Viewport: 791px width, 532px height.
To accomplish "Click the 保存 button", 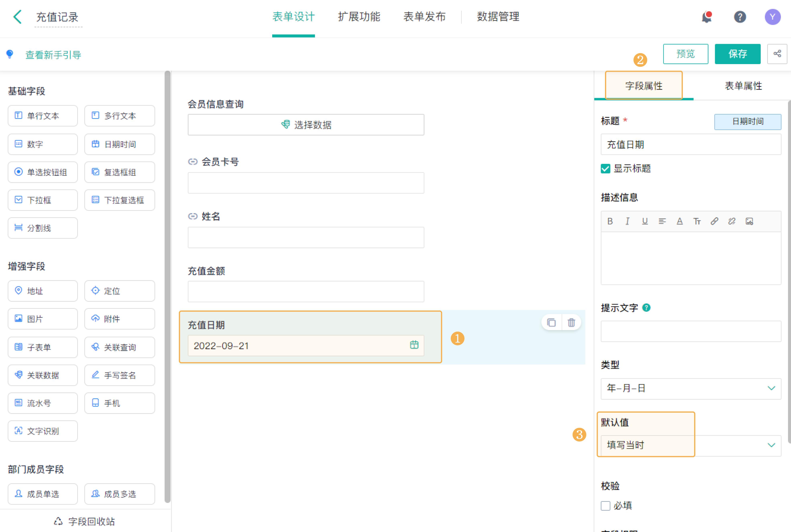I will click(738, 54).
